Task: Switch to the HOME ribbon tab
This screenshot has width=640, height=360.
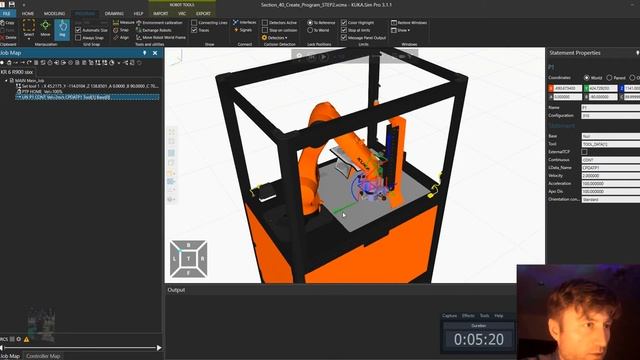Action: [x=28, y=13]
